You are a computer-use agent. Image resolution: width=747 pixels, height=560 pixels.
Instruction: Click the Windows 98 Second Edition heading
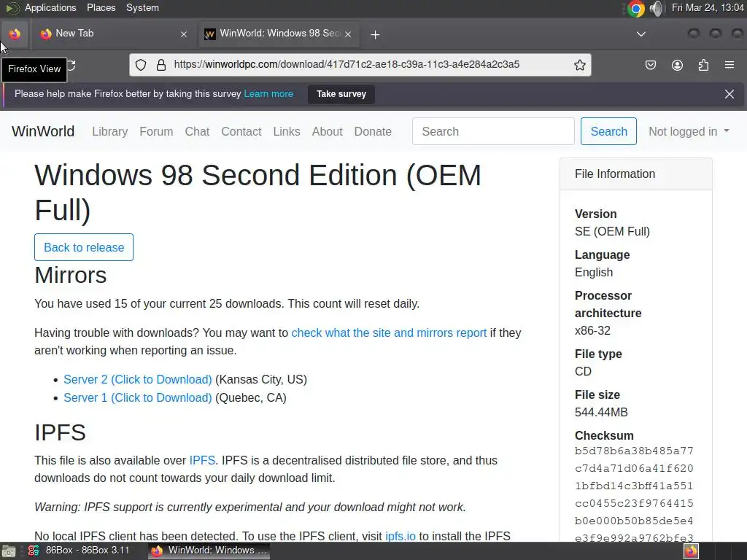pos(258,192)
